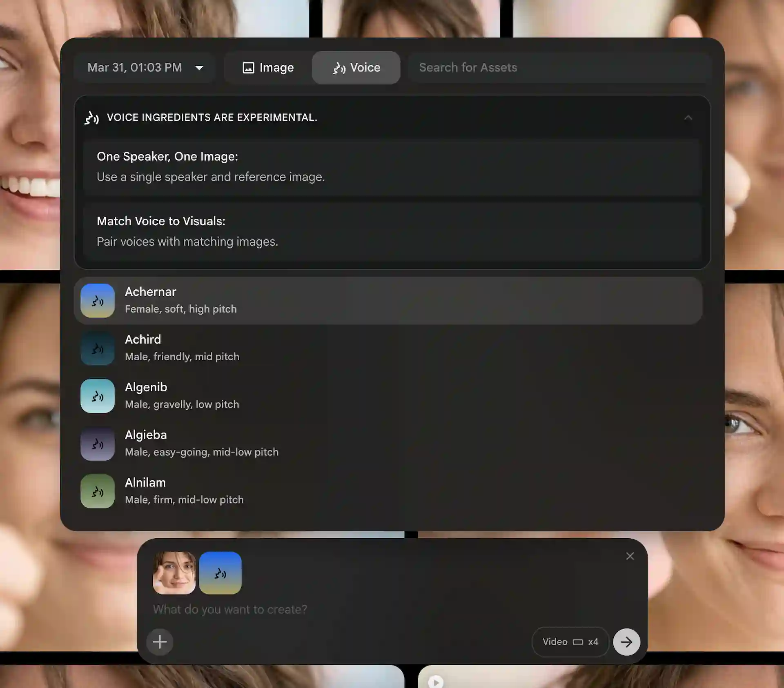Image resolution: width=784 pixels, height=688 pixels.
Task: Collapse the voice ingredients experimental notice
Action: click(x=688, y=118)
